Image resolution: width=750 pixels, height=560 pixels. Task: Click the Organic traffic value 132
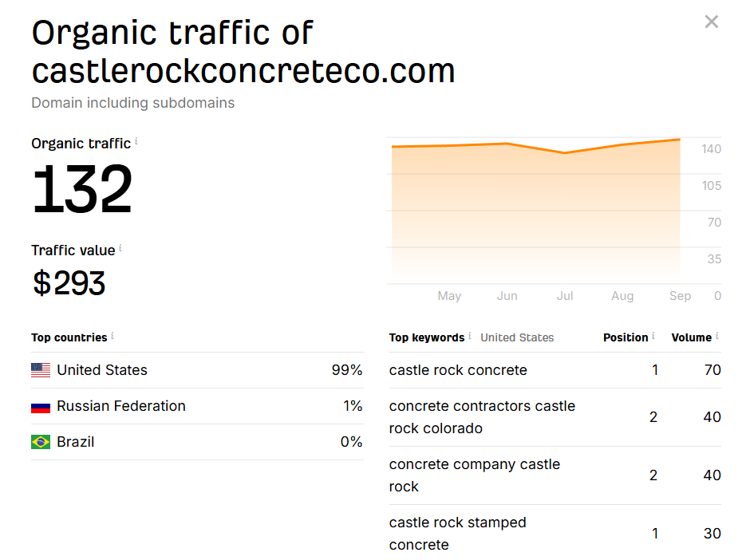click(82, 190)
